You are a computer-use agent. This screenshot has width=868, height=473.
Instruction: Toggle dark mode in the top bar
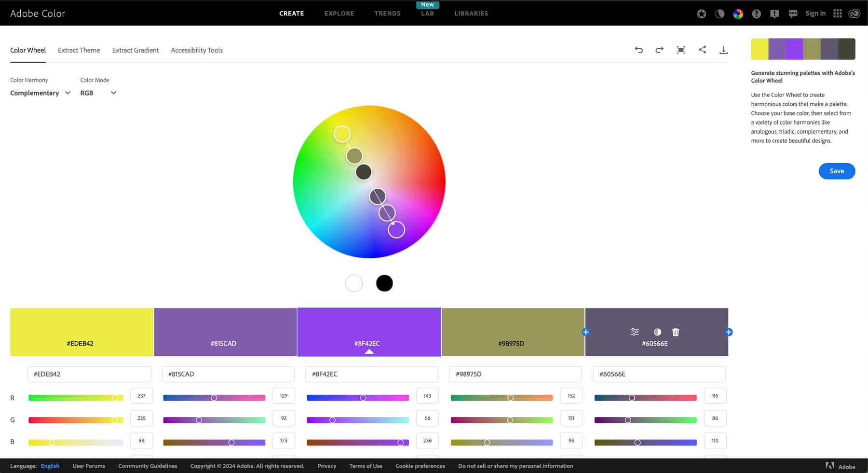pyautogui.click(x=719, y=14)
